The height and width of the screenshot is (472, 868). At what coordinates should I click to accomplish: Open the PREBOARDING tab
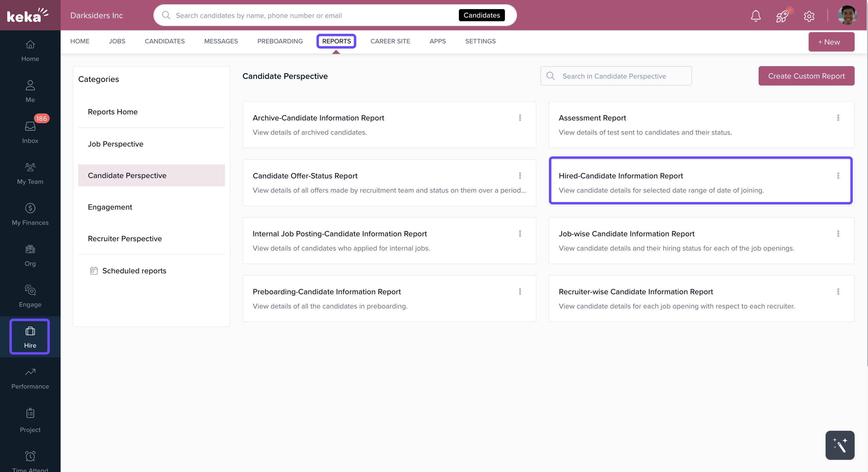280,41
